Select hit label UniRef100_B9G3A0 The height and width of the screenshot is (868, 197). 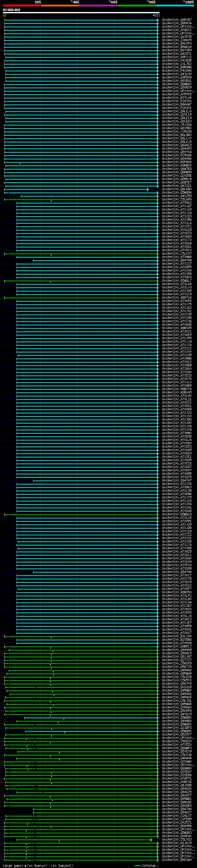click(177, 860)
